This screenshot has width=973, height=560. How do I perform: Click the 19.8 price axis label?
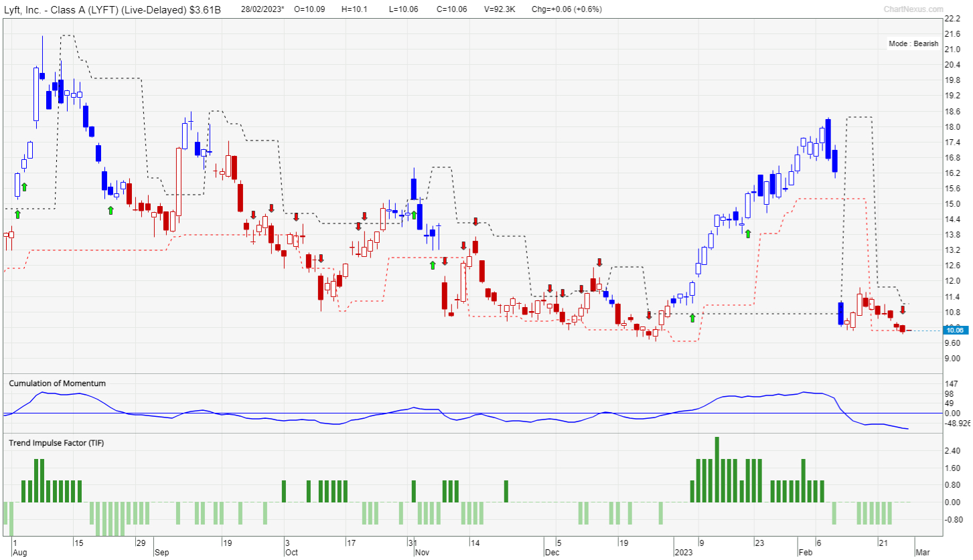pos(953,81)
